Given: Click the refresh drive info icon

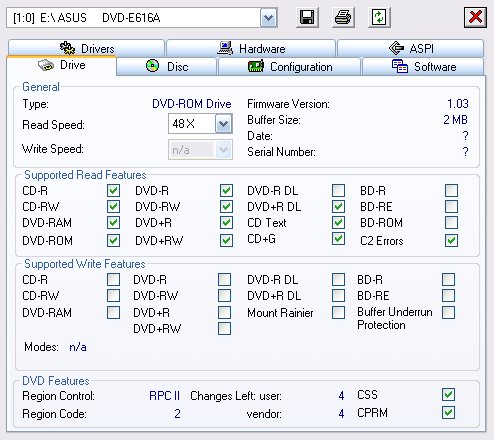Looking at the screenshot, I should pyautogui.click(x=379, y=17).
